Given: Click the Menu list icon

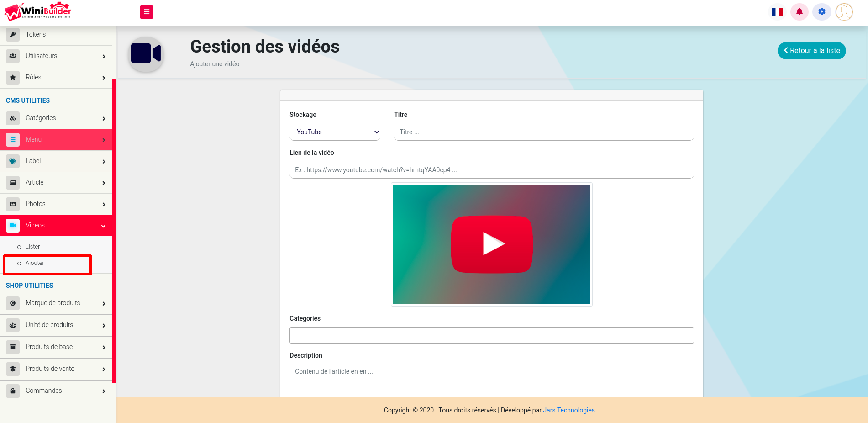Looking at the screenshot, I should [x=13, y=139].
